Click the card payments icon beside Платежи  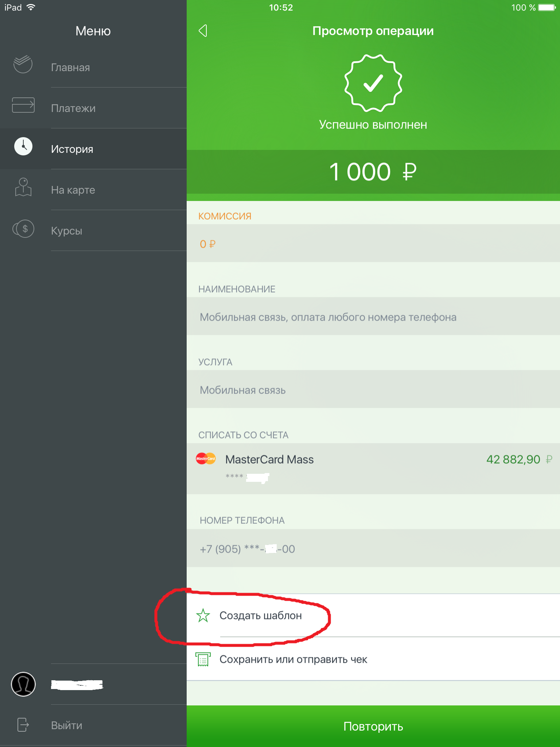point(23,105)
